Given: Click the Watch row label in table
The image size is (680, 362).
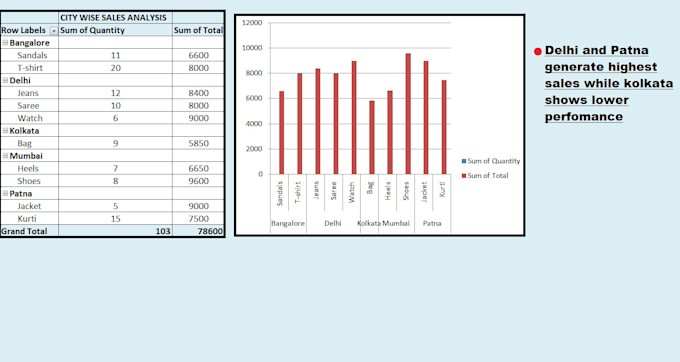Looking at the screenshot, I should click(x=30, y=118).
